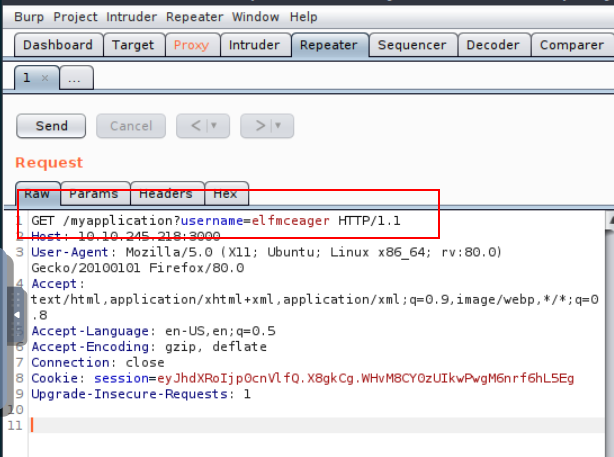614x457 pixels.
Task: Close Repeater tab 1 with the x
Action: coord(45,78)
